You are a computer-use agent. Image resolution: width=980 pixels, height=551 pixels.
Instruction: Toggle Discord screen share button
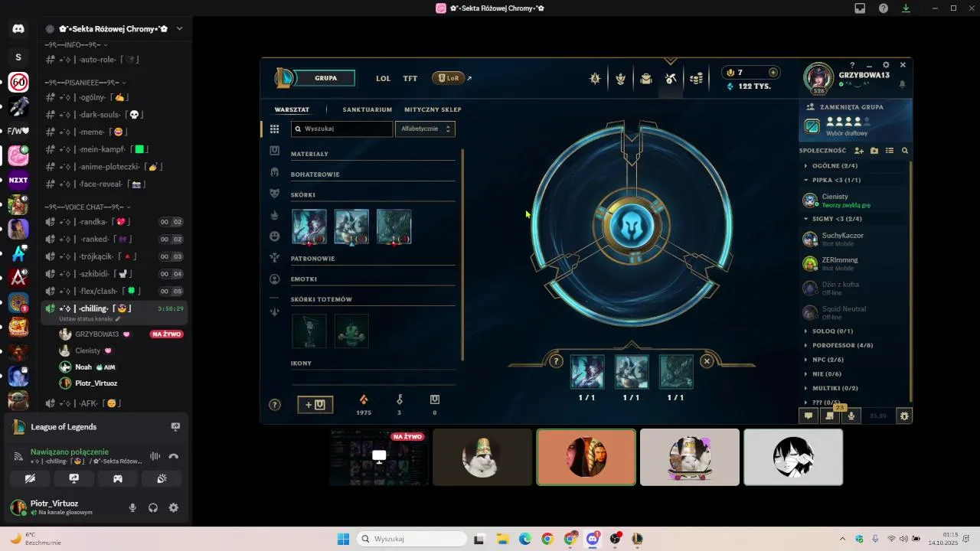pos(74,478)
